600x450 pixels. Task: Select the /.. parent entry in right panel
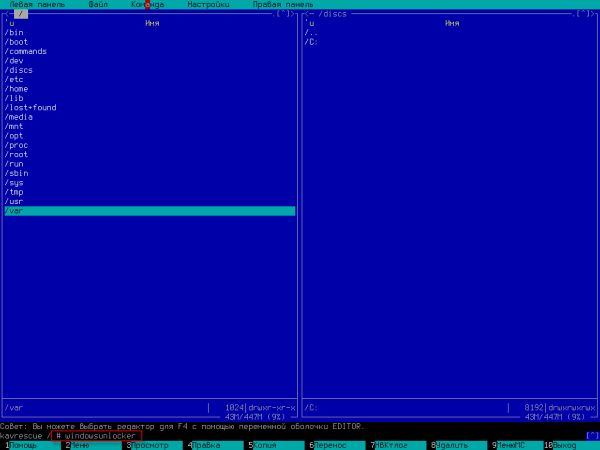pyautogui.click(x=312, y=32)
